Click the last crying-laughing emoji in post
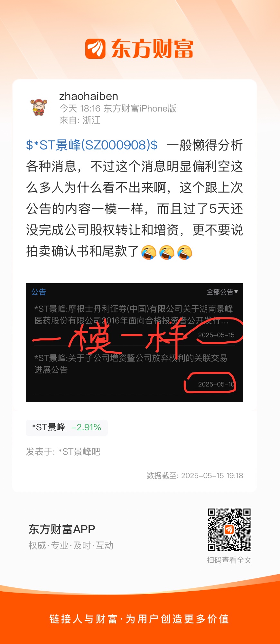The width and height of the screenshot is (280, 644). 185,252
